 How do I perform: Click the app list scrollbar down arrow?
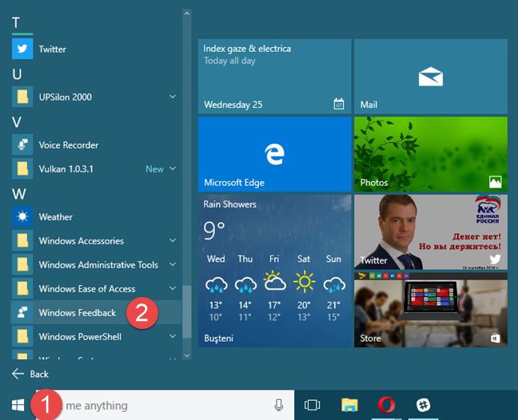click(187, 355)
